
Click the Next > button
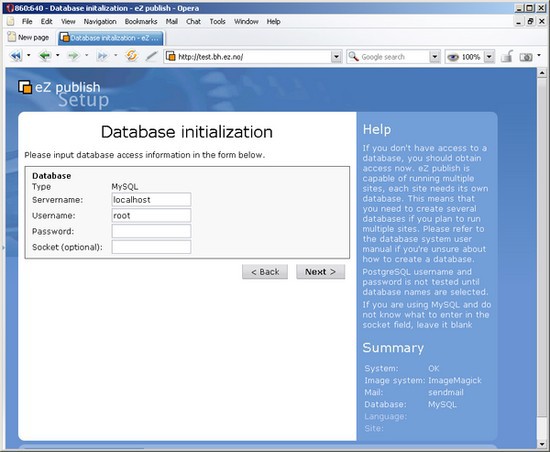coord(321,272)
